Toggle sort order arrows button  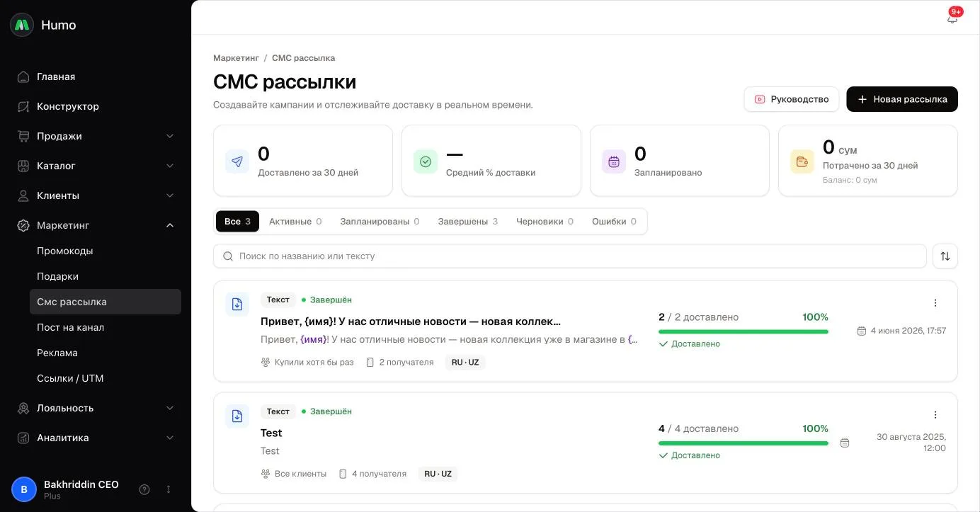click(945, 256)
